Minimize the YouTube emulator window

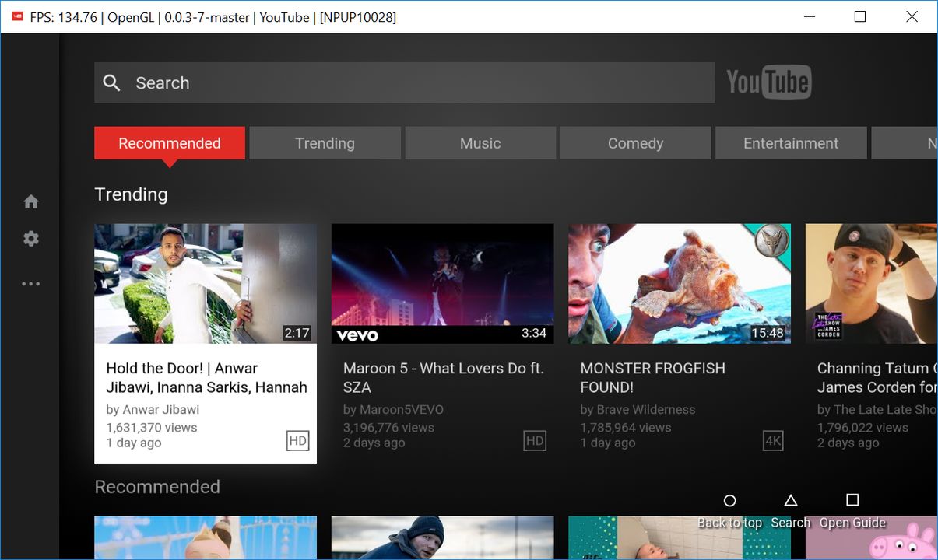pyautogui.click(x=808, y=16)
